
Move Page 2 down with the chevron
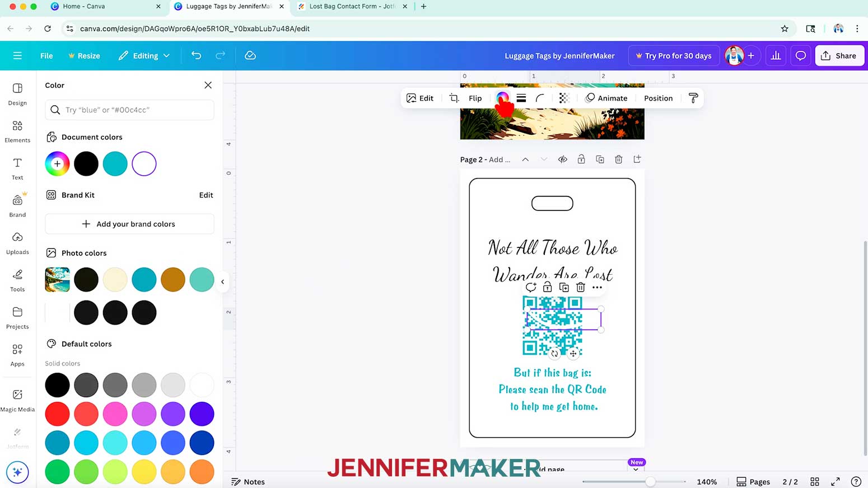coord(544,159)
